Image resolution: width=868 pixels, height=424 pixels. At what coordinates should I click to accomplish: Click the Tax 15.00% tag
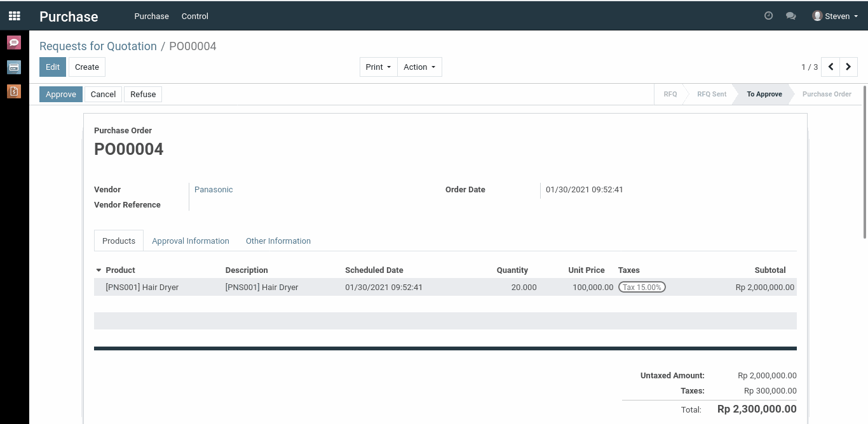[642, 288]
